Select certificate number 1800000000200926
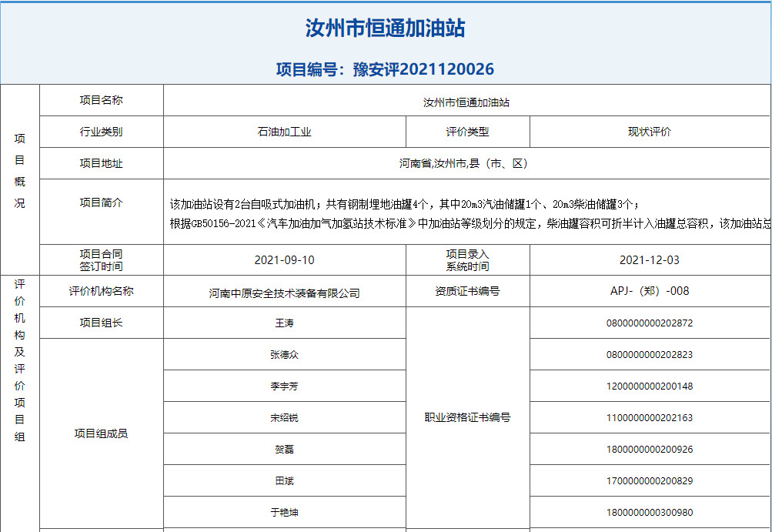 (x=650, y=450)
